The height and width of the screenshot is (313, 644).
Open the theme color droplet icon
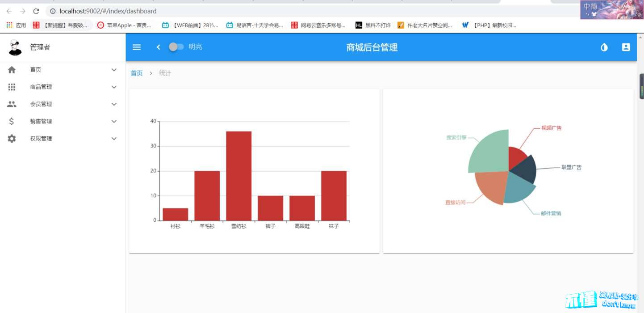pyautogui.click(x=604, y=47)
